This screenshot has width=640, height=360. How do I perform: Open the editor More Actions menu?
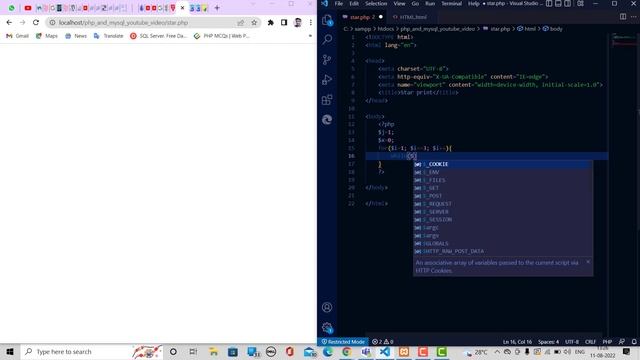pyautogui.click(x=633, y=17)
